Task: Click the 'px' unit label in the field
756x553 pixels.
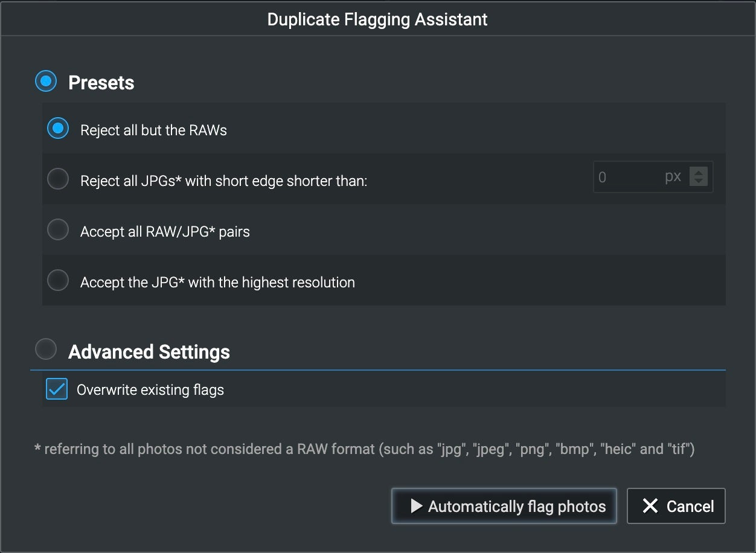Action: (673, 177)
